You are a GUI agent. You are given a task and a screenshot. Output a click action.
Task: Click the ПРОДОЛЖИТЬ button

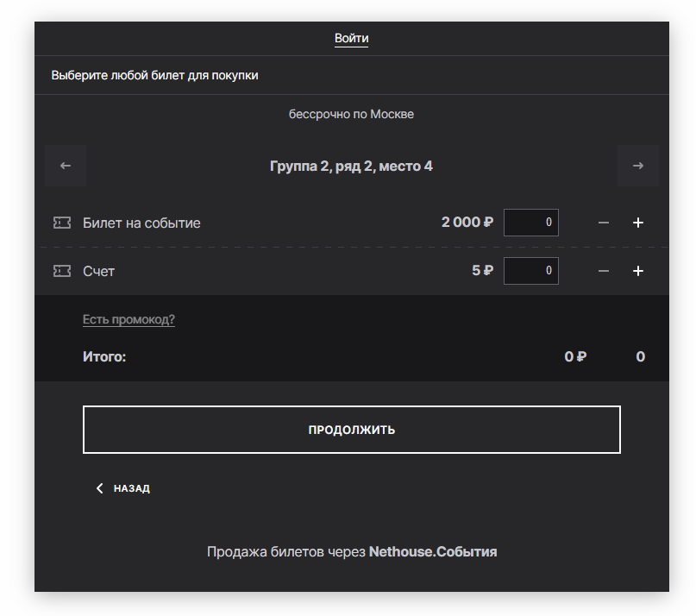[x=352, y=430]
